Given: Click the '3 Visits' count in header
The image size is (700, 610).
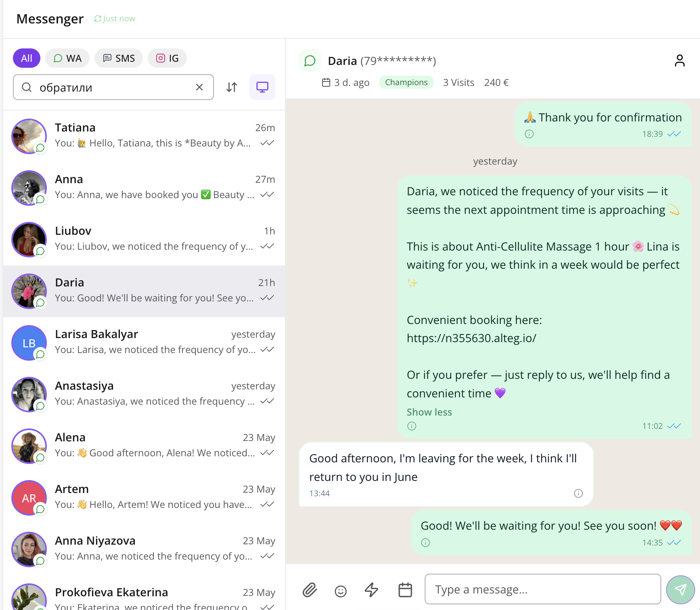Looking at the screenshot, I should (x=459, y=82).
